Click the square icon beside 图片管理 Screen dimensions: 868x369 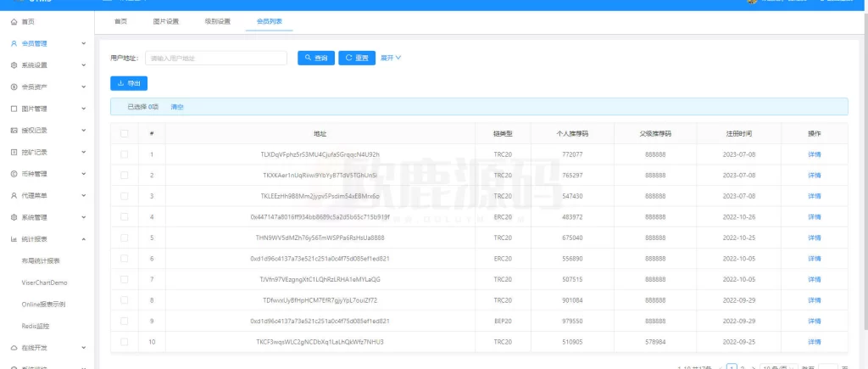[14, 109]
